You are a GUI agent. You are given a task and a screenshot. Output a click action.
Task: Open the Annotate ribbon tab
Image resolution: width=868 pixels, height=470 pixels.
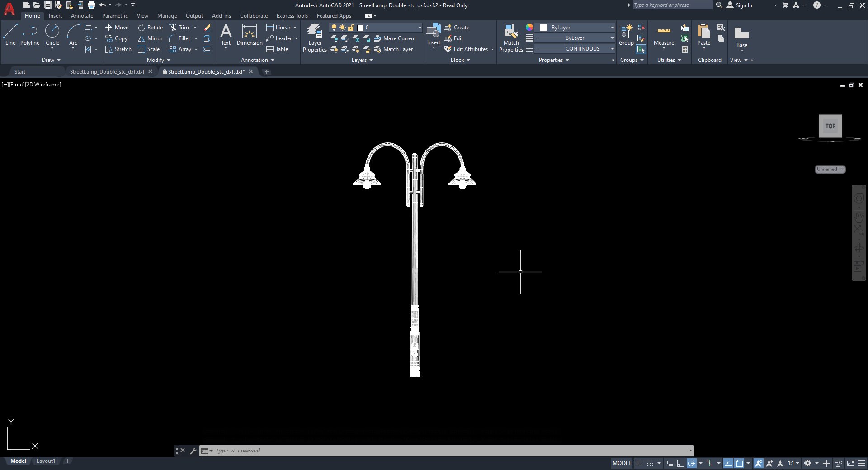pos(82,16)
